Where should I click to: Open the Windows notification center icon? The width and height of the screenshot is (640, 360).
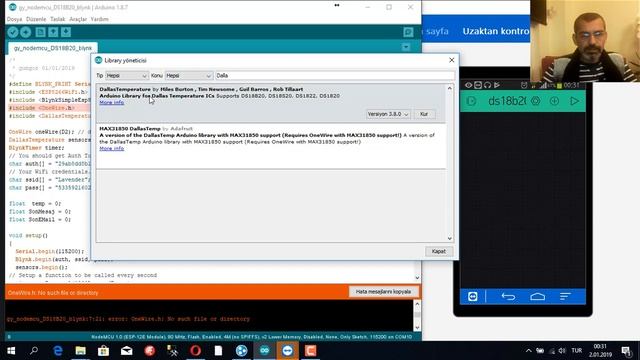tap(626, 351)
